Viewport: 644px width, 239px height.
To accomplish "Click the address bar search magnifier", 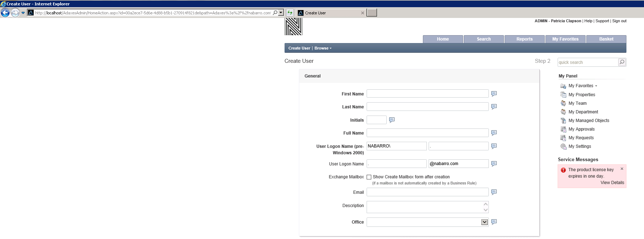I will pyautogui.click(x=275, y=13).
